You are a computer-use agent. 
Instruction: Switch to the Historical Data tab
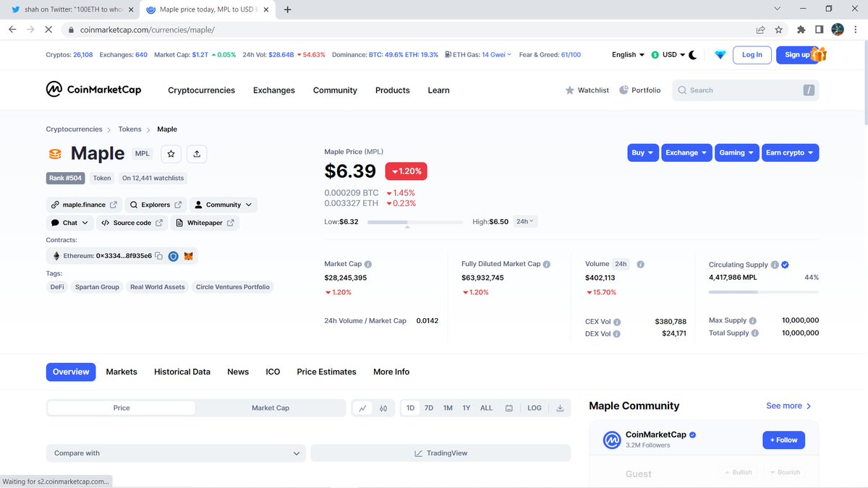coord(182,372)
